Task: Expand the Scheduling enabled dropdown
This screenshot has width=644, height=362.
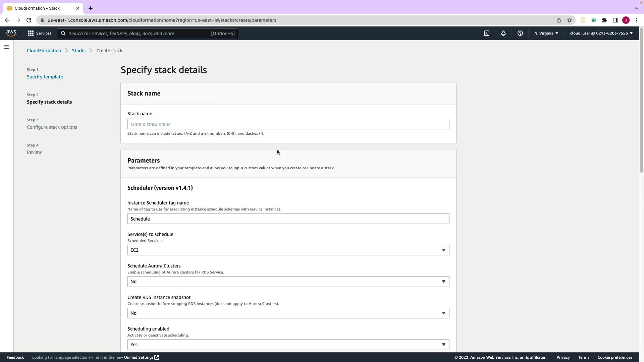Action: click(288, 345)
